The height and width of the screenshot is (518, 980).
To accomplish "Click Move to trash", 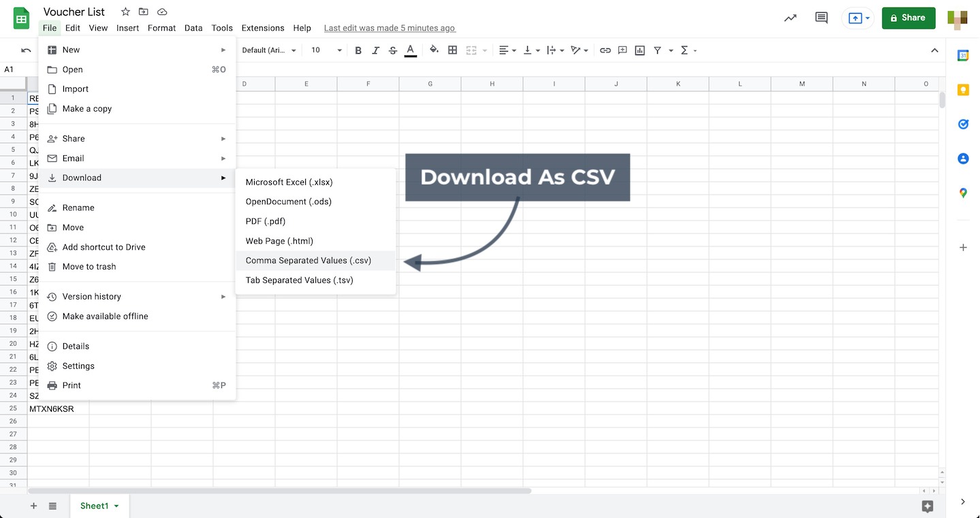I will point(137,267).
